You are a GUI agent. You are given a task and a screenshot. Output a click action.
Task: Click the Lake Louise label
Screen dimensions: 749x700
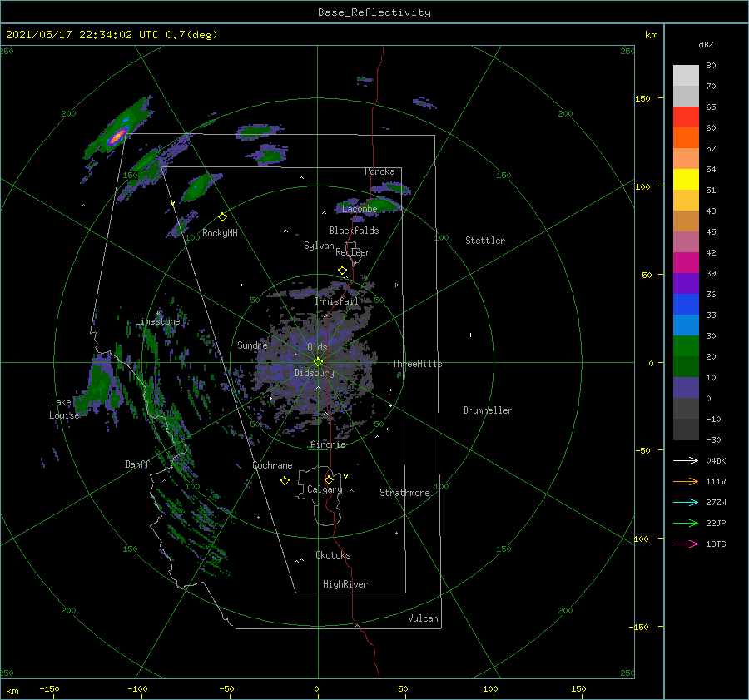pos(64,409)
